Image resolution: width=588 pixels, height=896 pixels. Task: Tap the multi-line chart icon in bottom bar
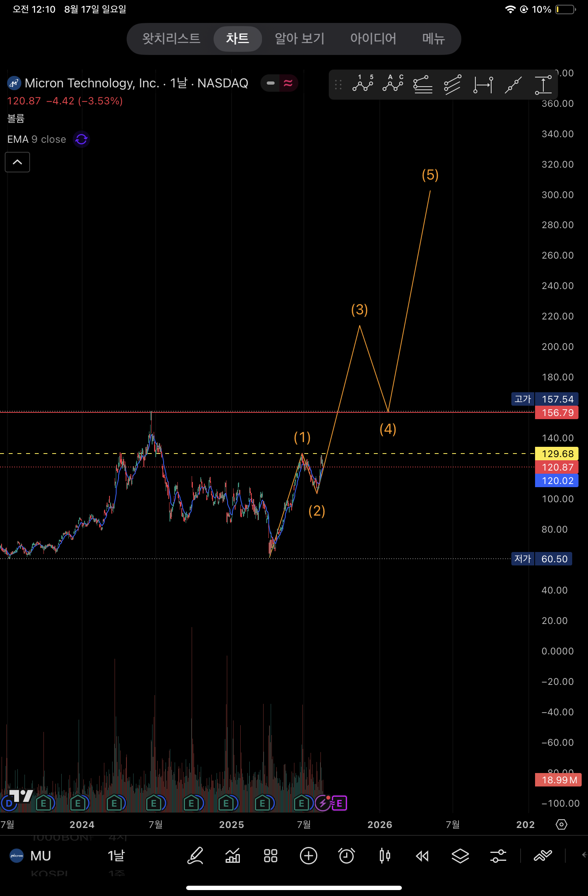point(543,856)
